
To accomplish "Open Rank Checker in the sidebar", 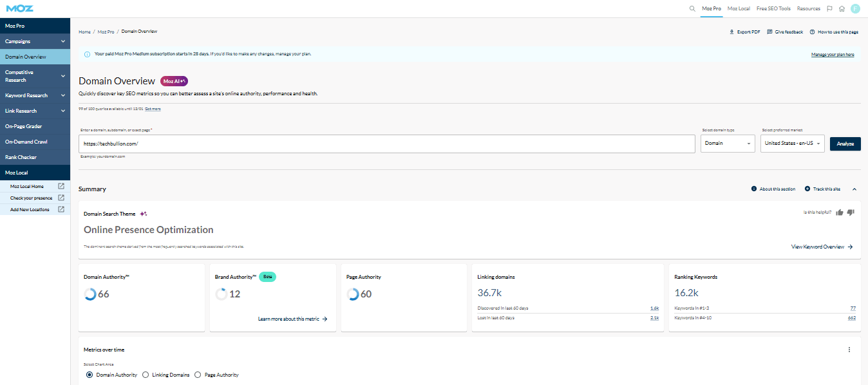I will pos(35,157).
